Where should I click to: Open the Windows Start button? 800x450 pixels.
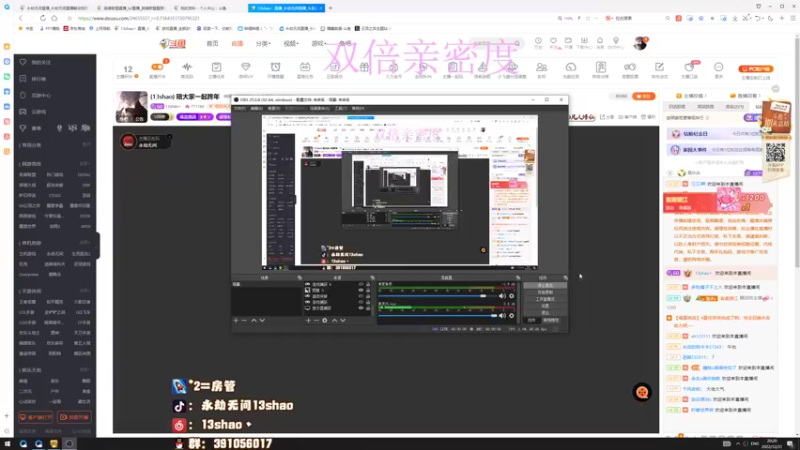pyautogui.click(x=8, y=444)
